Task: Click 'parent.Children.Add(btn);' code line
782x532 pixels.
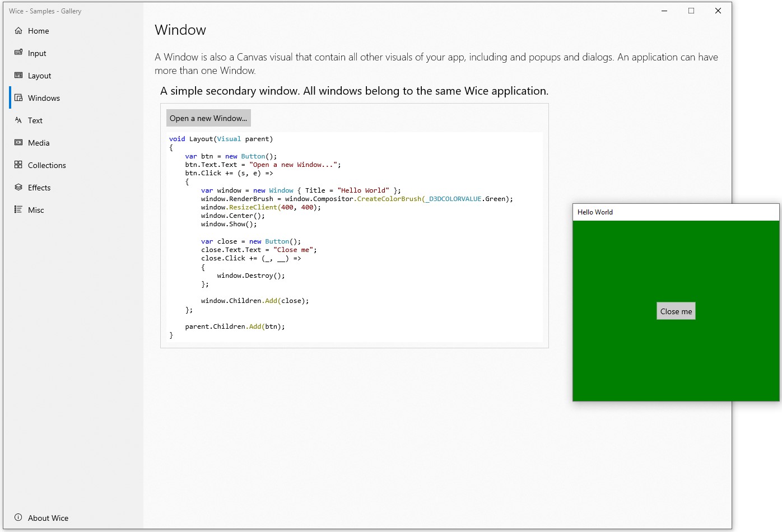Action: (235, 326)
